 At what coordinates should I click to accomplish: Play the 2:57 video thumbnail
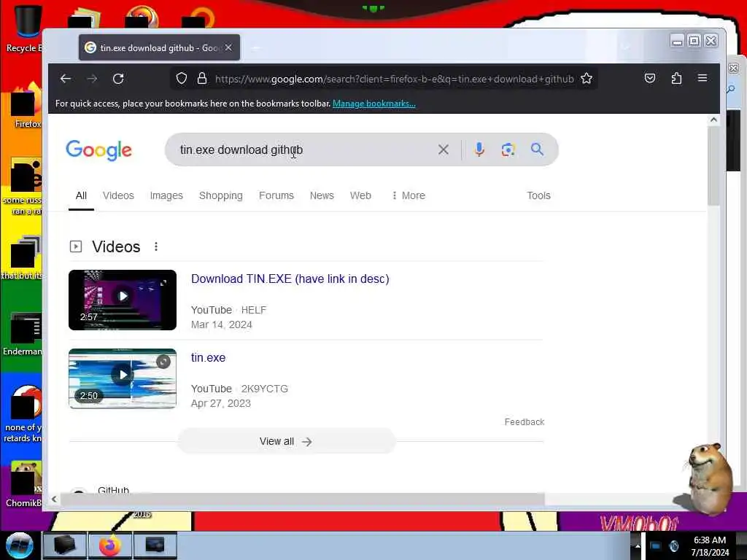tap(123, 300)
